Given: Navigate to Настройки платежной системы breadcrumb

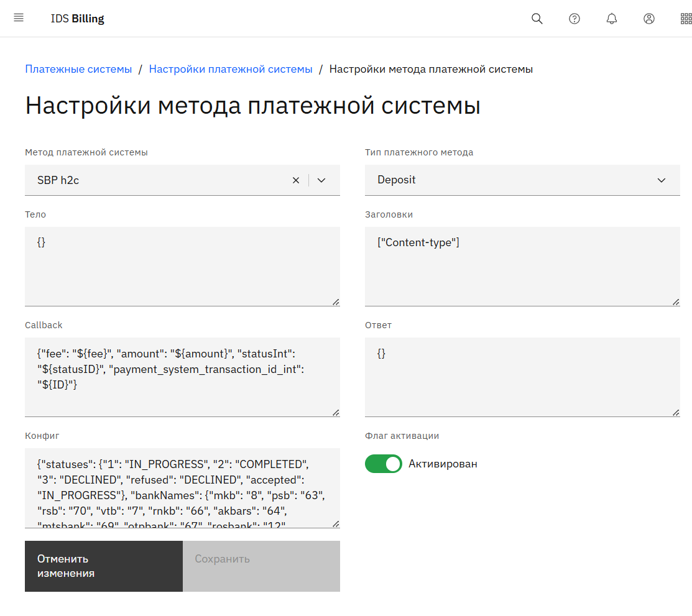Looking at the screenshot, I should coord(231,69).
